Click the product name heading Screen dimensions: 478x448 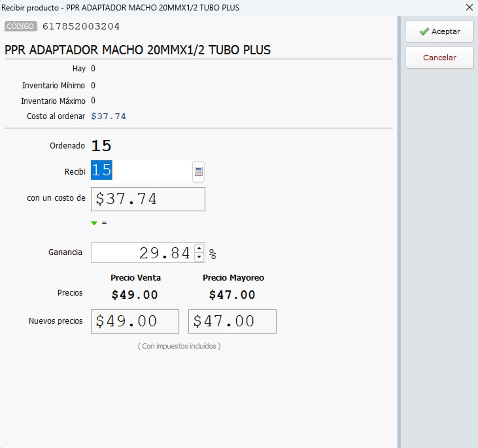(137, 50)
